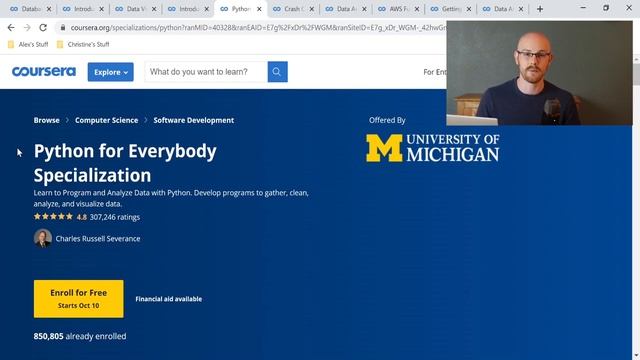640x360 pixels.
Task: Click the browser back arrow
Action: [x=11, y=28]
